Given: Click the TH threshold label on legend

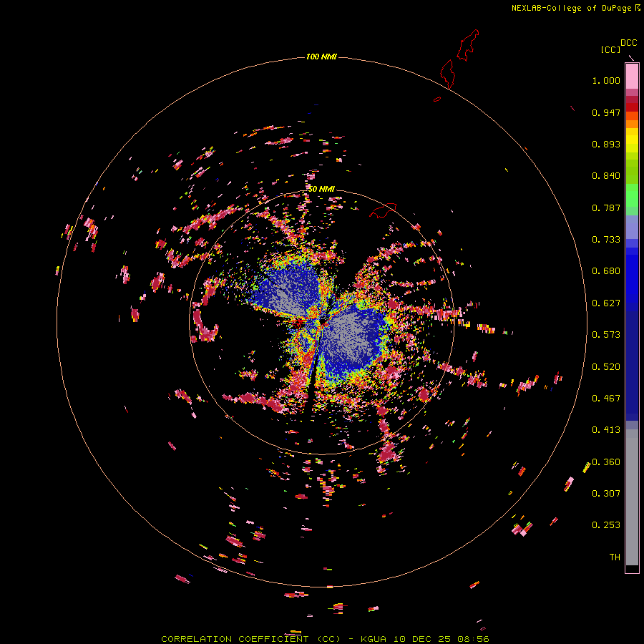Looking at the screenshot, I should pyautogui.click(x=615, y=557).
